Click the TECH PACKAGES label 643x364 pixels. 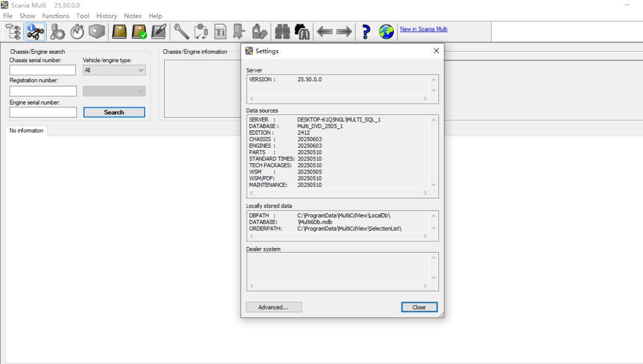270,165
